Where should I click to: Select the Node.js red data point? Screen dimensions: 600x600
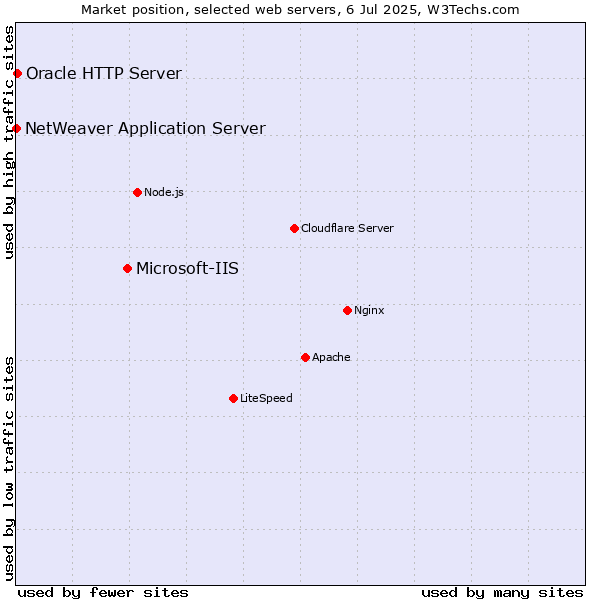pyautogui.click(x=137, y=192)
